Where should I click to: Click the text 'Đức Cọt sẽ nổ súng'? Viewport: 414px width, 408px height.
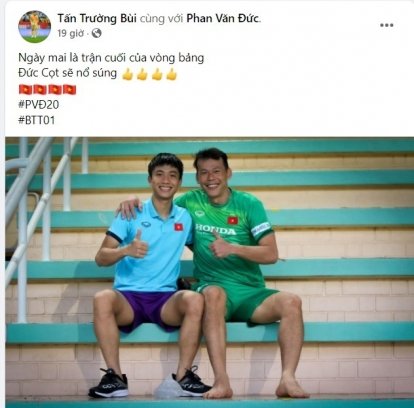tap(67, 73)
